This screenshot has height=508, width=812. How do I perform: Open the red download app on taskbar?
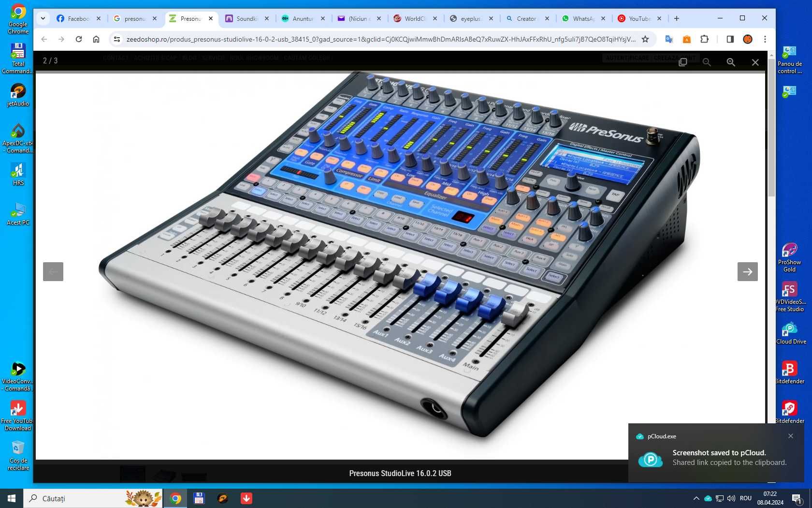pos(246,498)
